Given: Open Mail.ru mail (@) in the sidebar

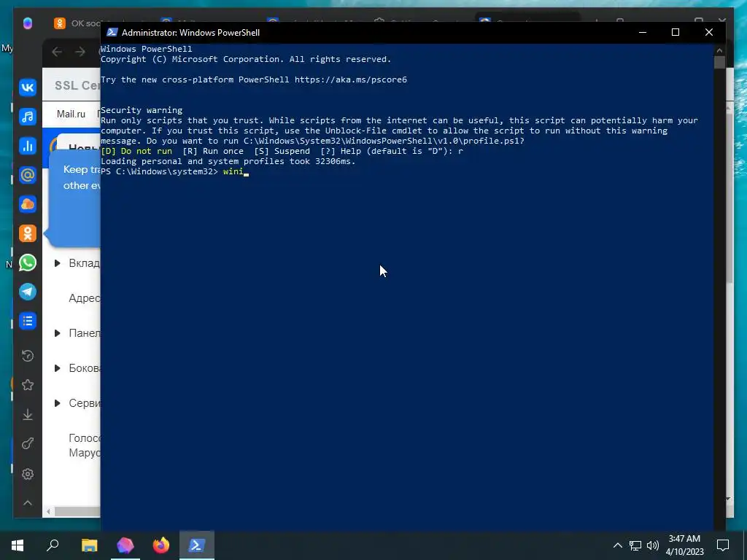Looking at the screenshot, I should (x=28, y=175).
